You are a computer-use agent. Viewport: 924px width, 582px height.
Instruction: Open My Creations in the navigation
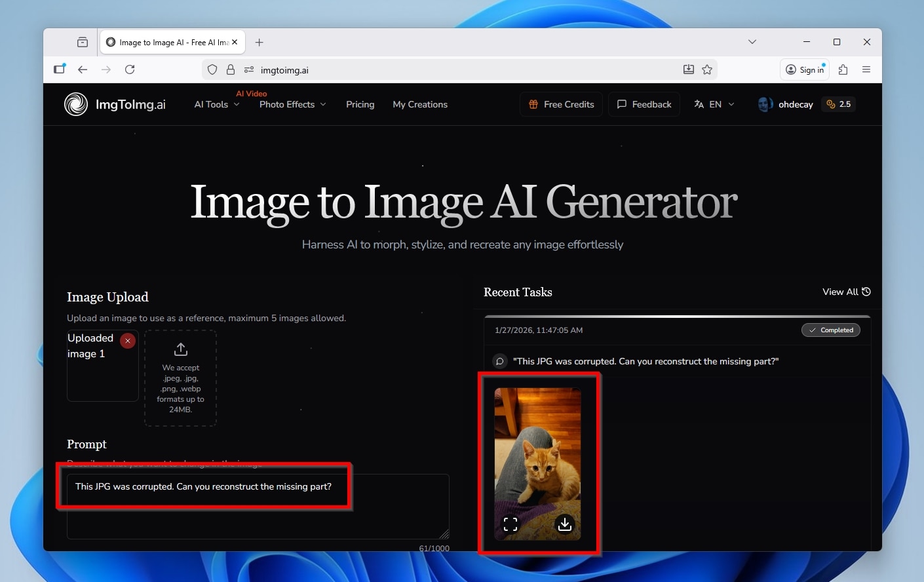point(420,105)
